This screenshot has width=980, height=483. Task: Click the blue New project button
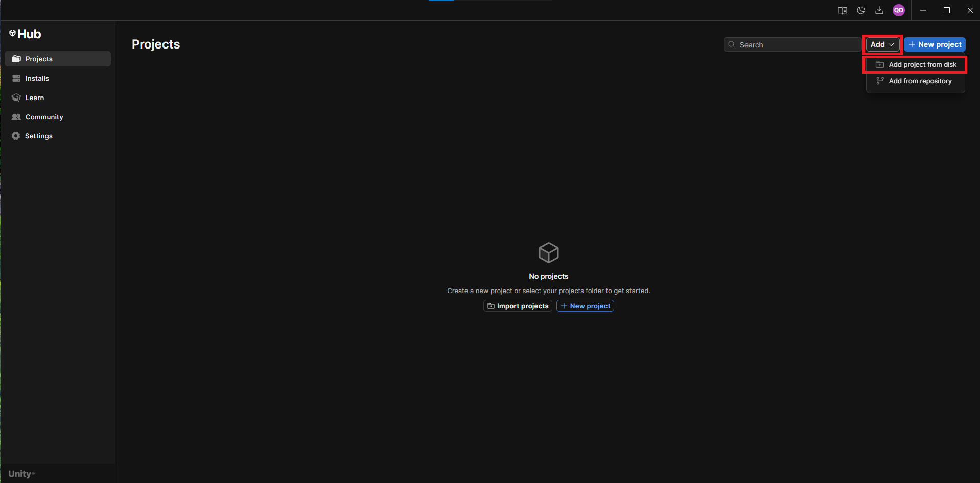[x=935, y=44]
